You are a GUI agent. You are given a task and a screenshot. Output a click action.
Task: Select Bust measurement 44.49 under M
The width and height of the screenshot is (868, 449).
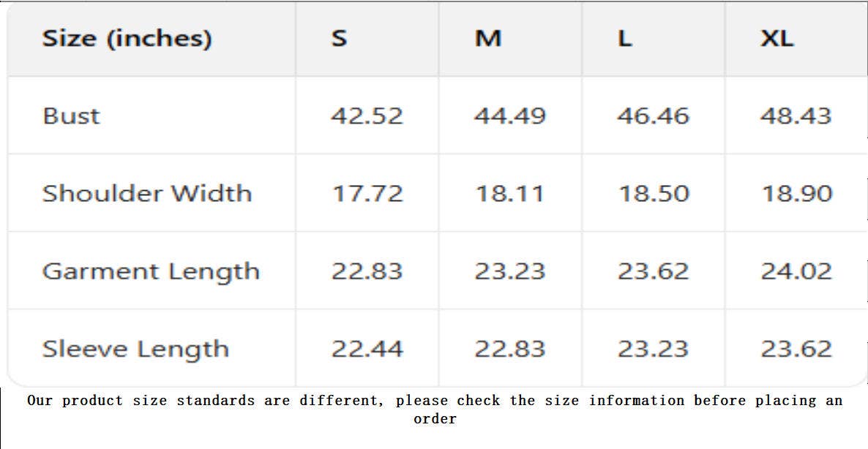click(510, 116)
